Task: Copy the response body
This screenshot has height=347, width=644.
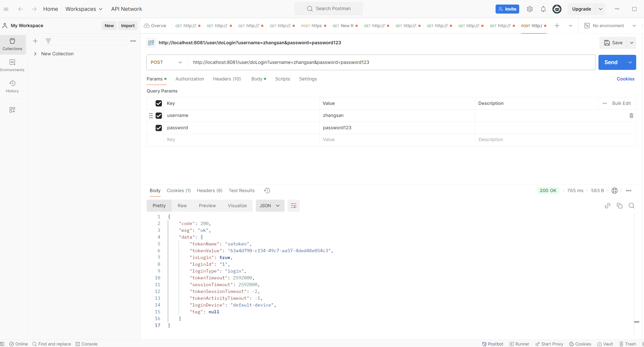Action: click(620, 205)
